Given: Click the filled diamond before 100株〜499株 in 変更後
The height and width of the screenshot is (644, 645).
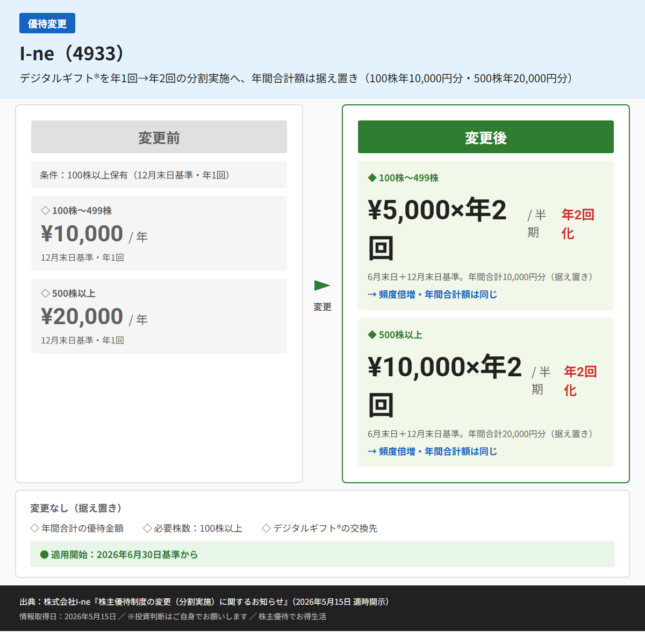Looking at the screenshot, I should pos(372,178).
